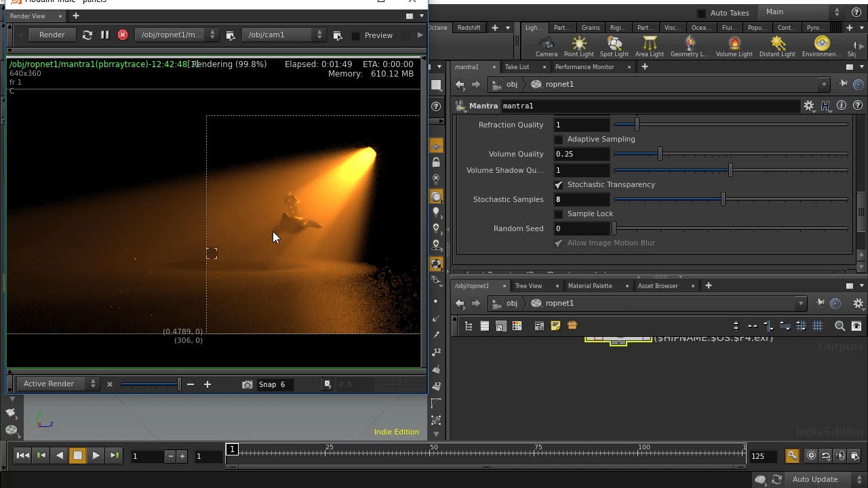868x488 pixels.
Task: Click the Volume Light shelf icon
Action: tap(734, 46)
